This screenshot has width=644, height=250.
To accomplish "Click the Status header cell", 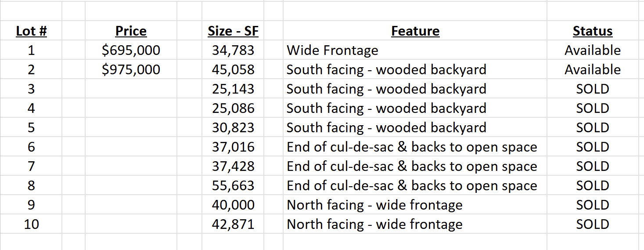I will [x=592, y=31].
